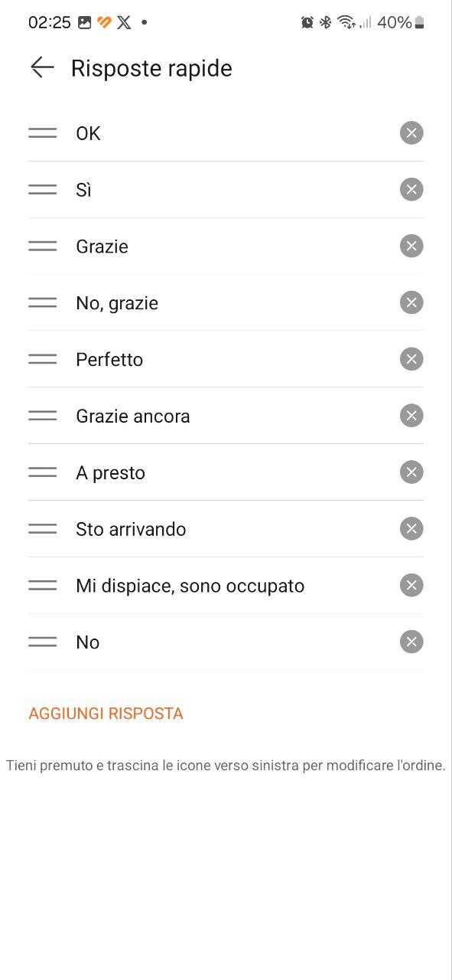Open the 'Mi dispiace, sono occupato' entry

[x=190, y=586]
